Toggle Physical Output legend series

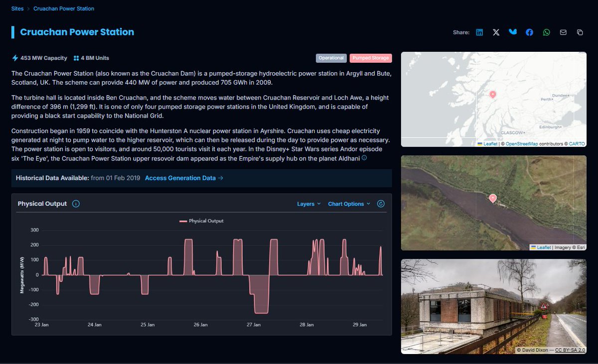pos(201,221)
